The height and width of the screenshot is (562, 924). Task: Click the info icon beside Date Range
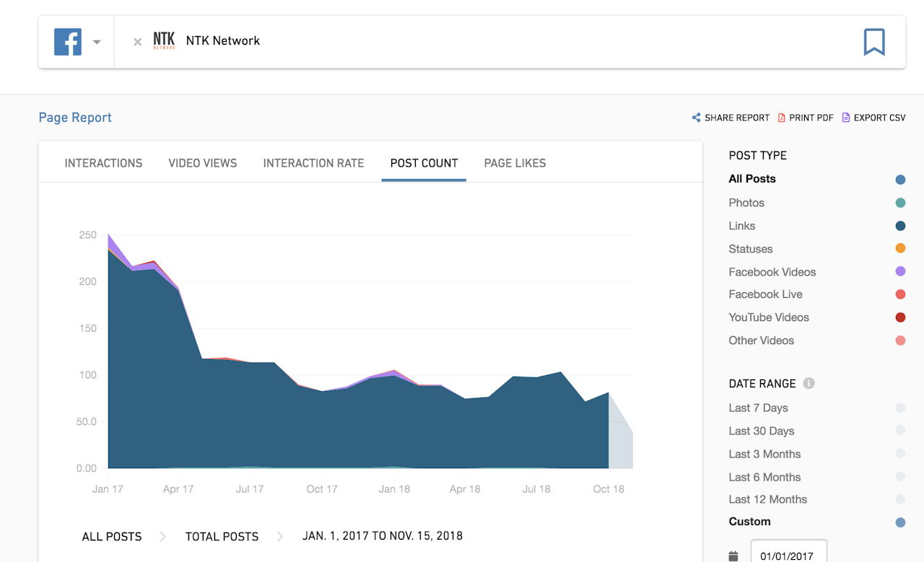[x=809, y=383]
